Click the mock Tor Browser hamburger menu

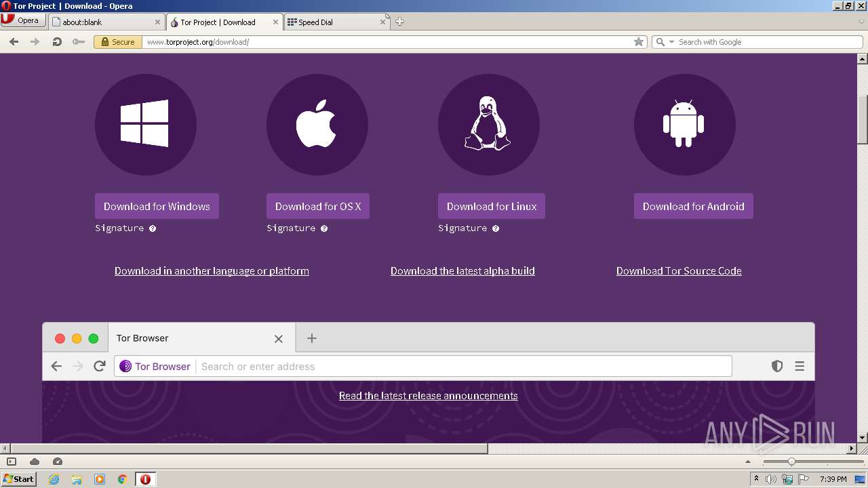click(x=800, y=366)
